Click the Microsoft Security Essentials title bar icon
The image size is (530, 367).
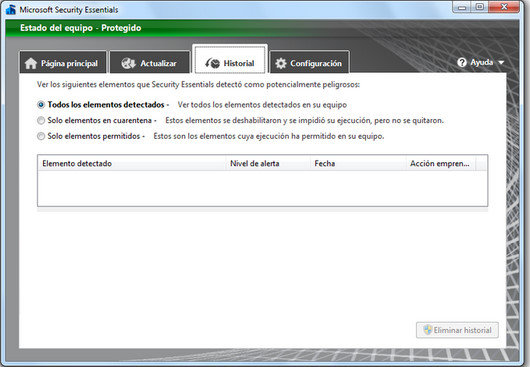(10, 10)
